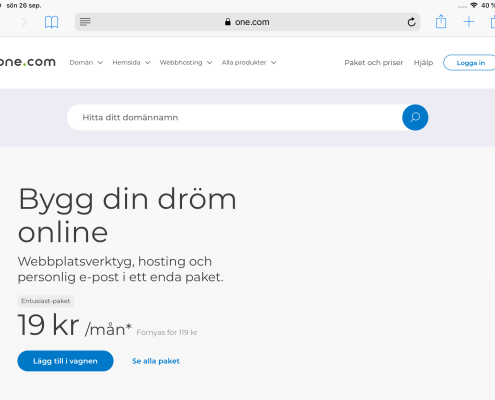
Task: Tap the forward navigation arrow
Action: 24,23
